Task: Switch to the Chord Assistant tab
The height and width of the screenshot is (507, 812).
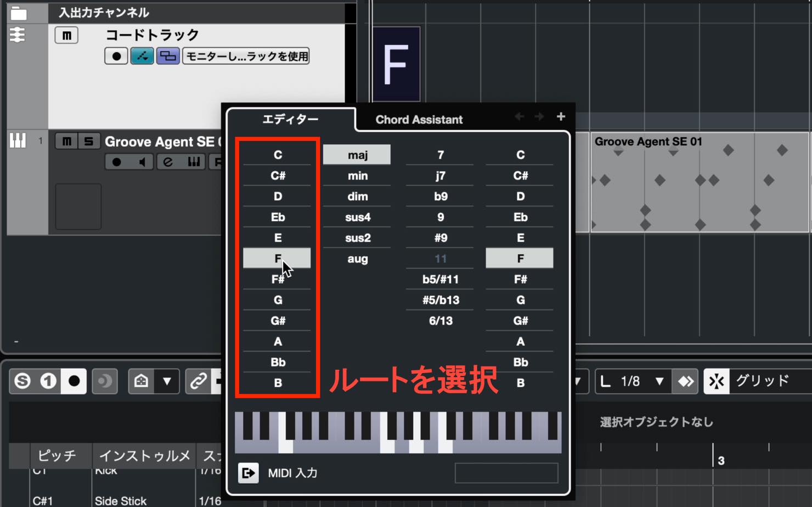Action: 419,120
